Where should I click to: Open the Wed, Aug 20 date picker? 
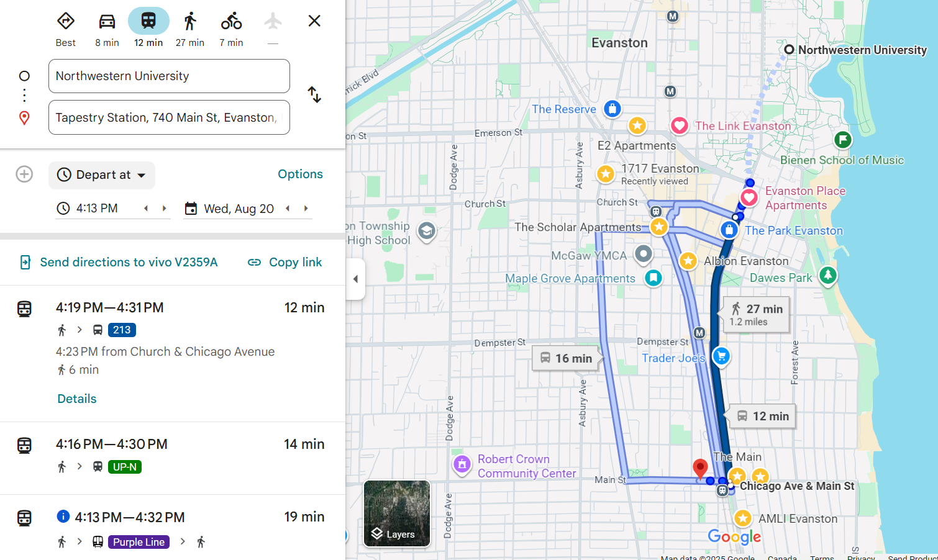[x=239, y=209]
